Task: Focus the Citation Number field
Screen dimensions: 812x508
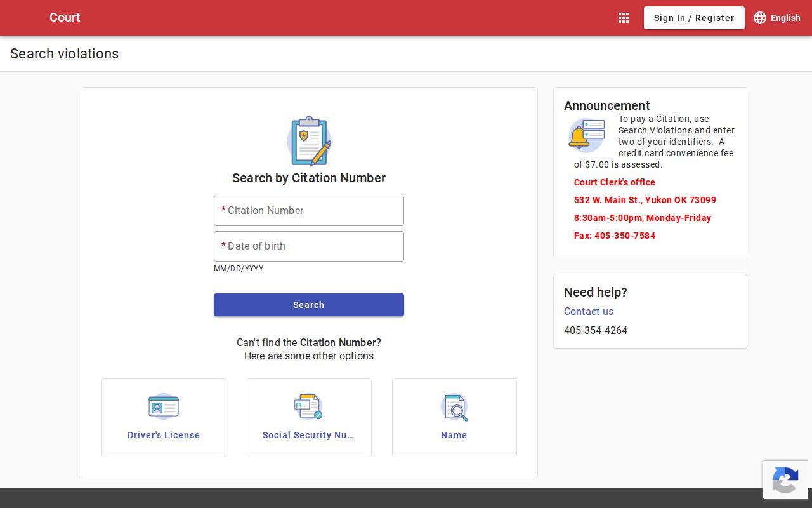Action: pos(309,211)
